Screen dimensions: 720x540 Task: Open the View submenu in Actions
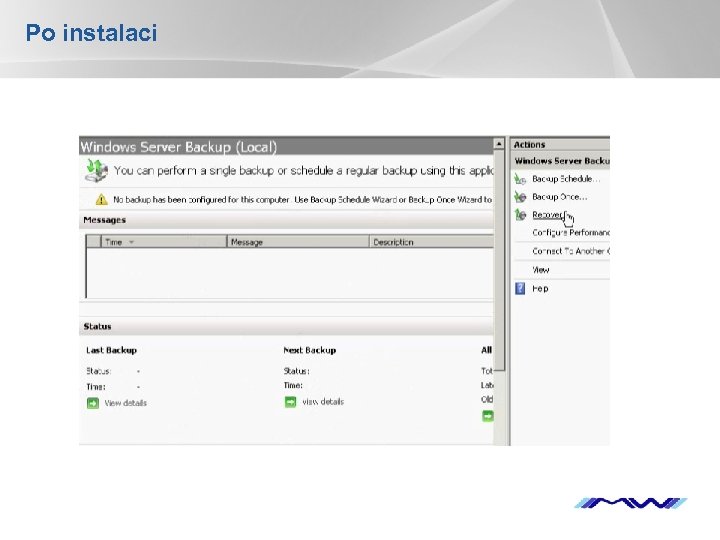541,270
